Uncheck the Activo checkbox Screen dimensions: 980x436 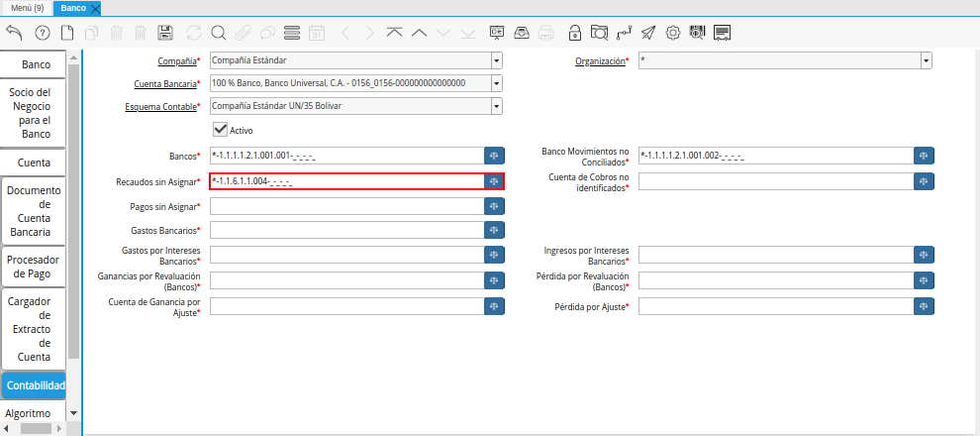pyautogui.click(x=221, y=129)
